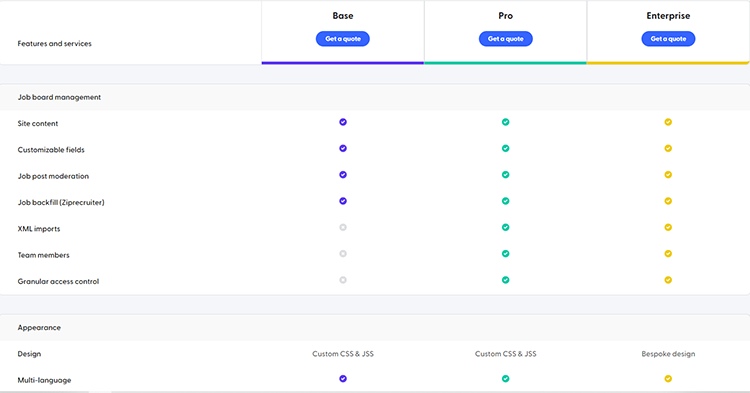Get a quote for Pro plan
This screenshot has height=393, width=750.
[506, 39]
